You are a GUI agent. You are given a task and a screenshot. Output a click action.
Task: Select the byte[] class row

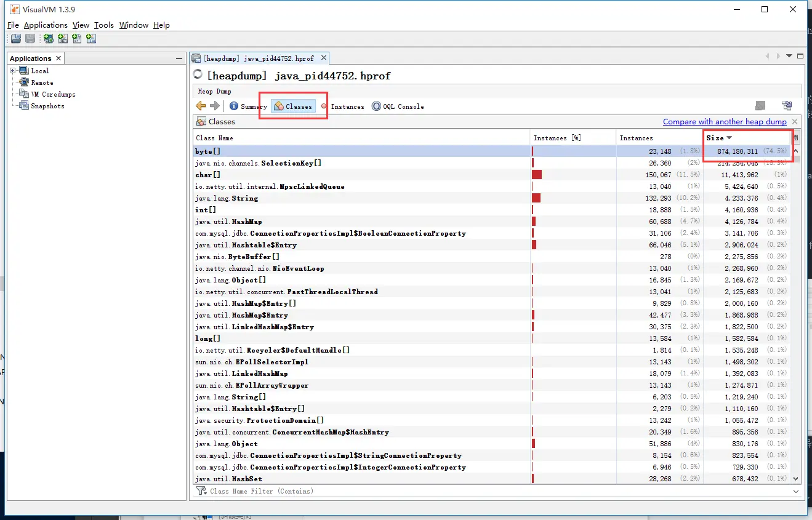click(492, 151)
